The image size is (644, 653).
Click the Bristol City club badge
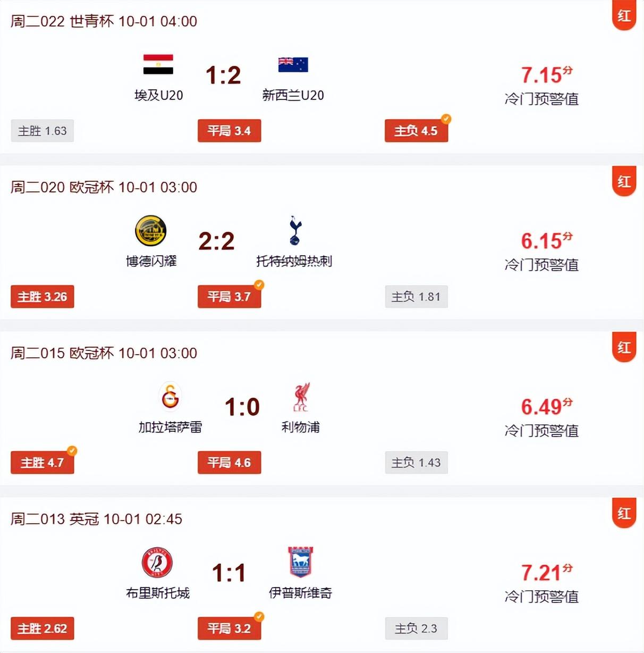157,563
